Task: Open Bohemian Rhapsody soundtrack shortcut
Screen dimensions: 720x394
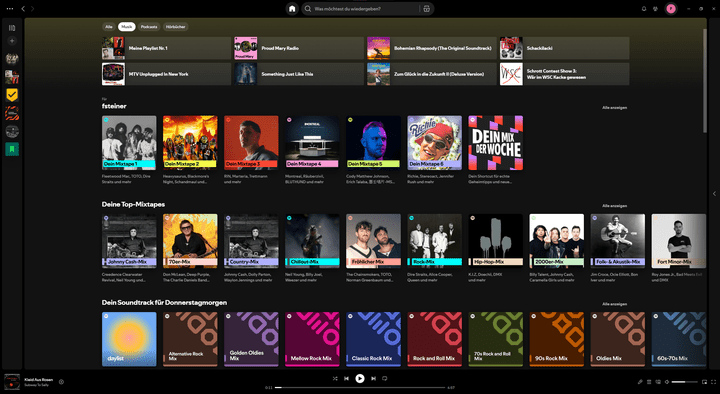Action: click(x=432, y=48)
